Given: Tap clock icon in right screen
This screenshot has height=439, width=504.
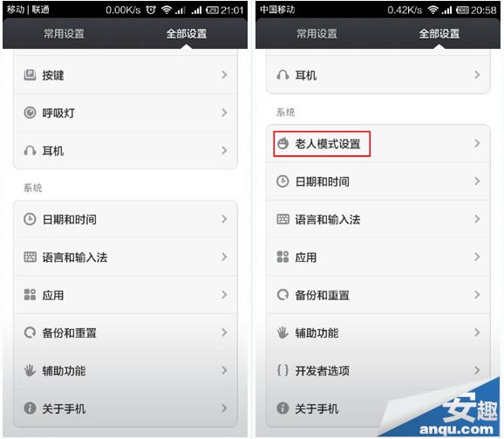Looking at the screenshot, I should 283,182.
